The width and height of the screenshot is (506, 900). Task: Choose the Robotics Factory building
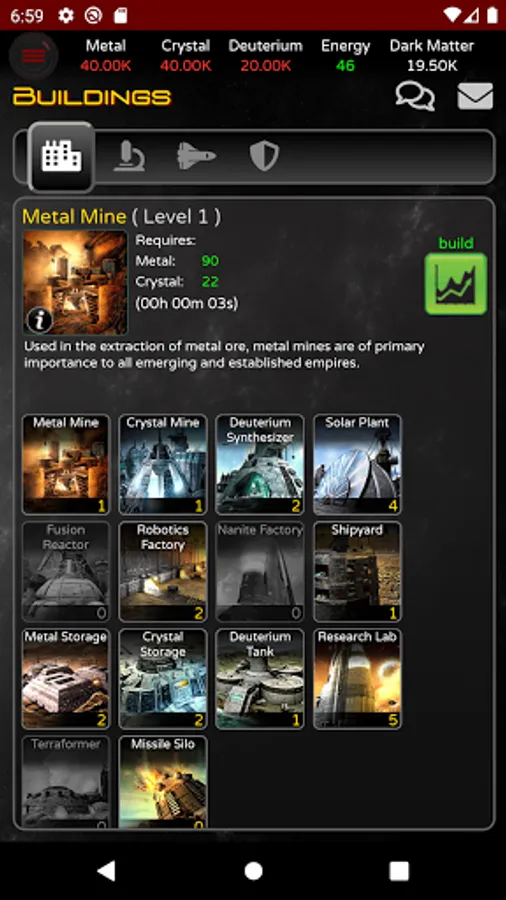pos(163,572)
